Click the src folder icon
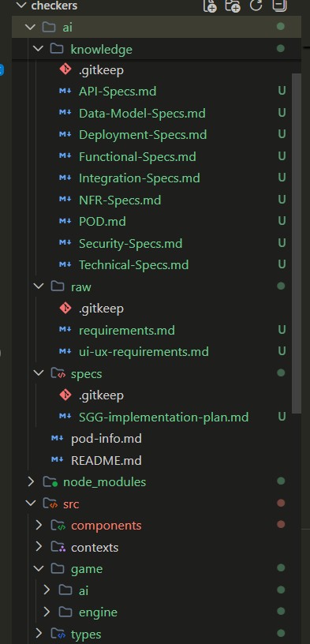Viewport: 310px width, 644px height. (x=50, y=504)
